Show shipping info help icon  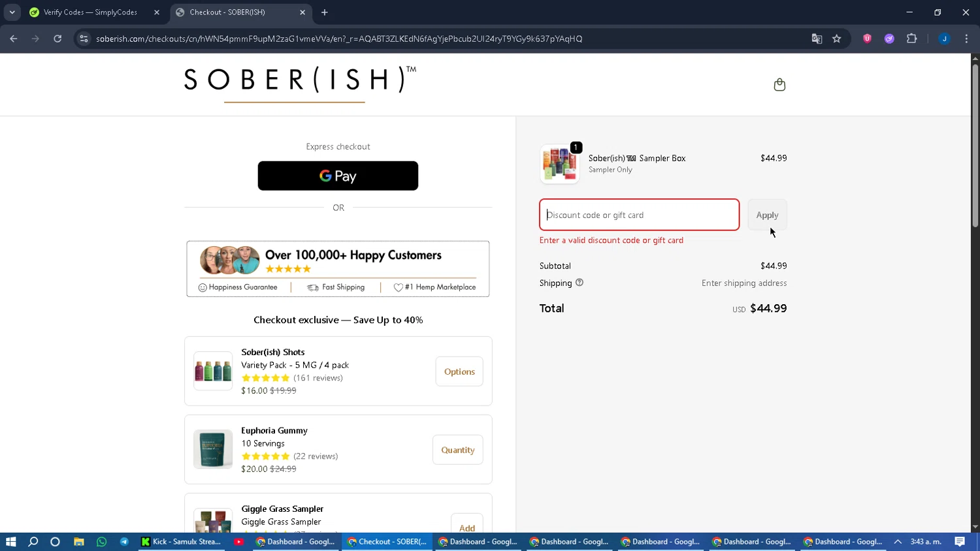579,283
